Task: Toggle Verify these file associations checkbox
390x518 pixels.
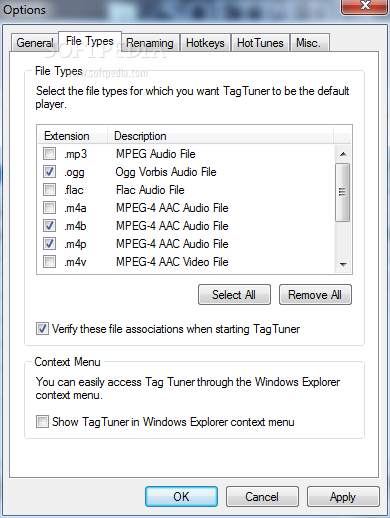Action: click(42, 329)
